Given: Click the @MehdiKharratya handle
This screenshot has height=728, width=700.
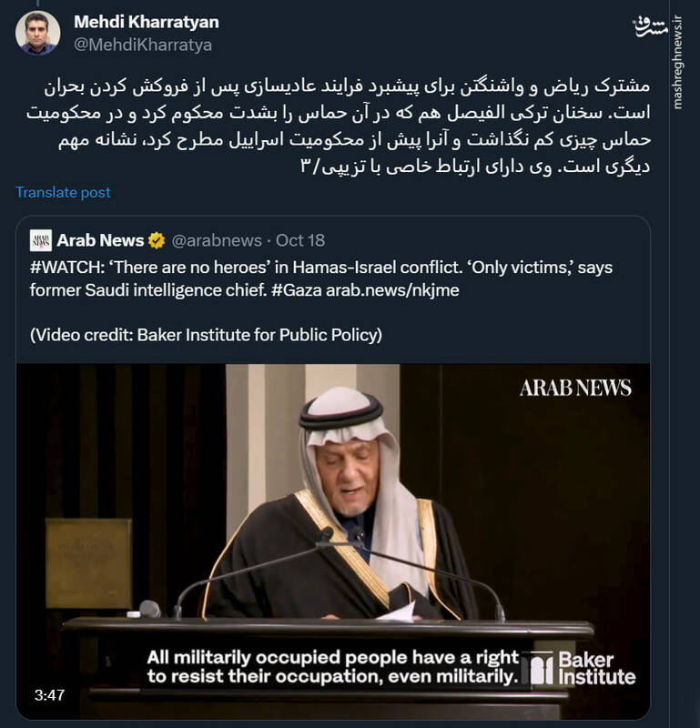Looking at the screenshot, I should pyautogui.click(x=141, y=44).
